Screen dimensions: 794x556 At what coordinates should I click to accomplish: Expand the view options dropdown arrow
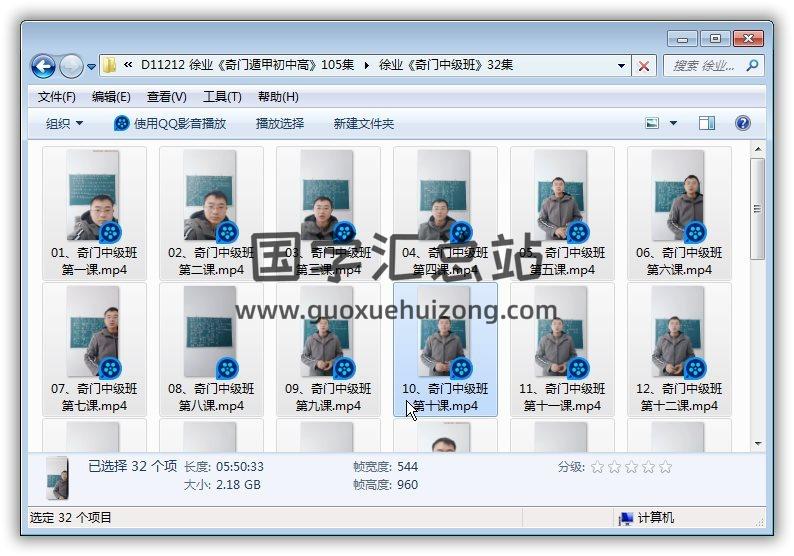673,123
